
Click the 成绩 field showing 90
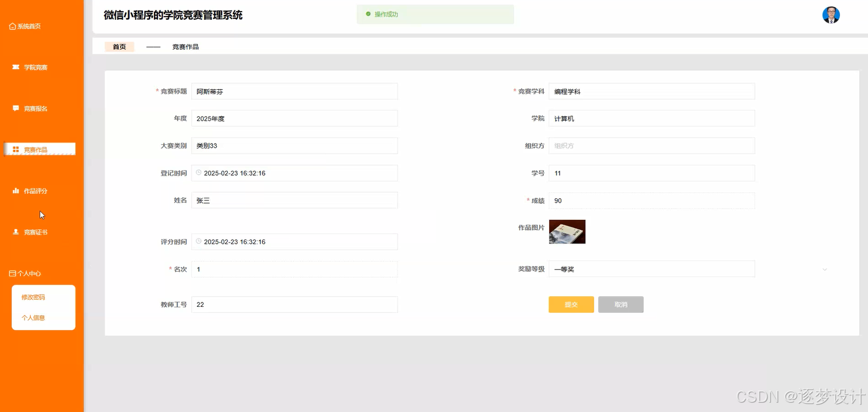(x=651, y=200)
